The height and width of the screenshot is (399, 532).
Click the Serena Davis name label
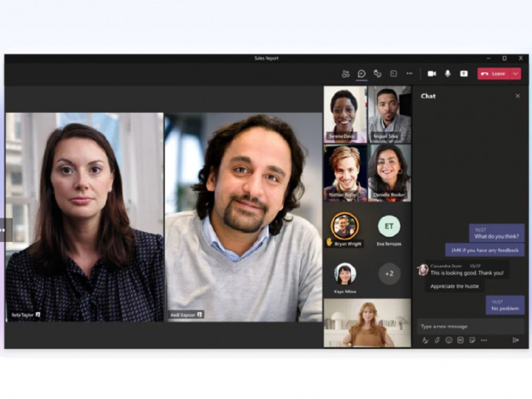coord(342,136)
